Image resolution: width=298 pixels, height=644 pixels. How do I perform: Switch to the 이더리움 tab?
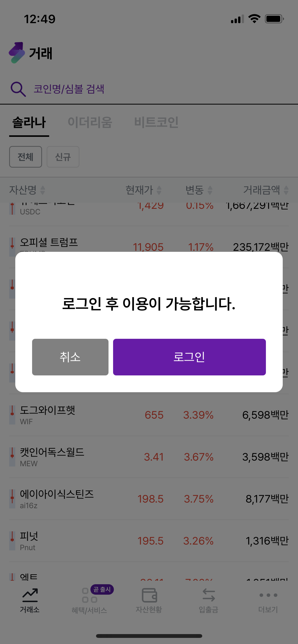(90, 122)
